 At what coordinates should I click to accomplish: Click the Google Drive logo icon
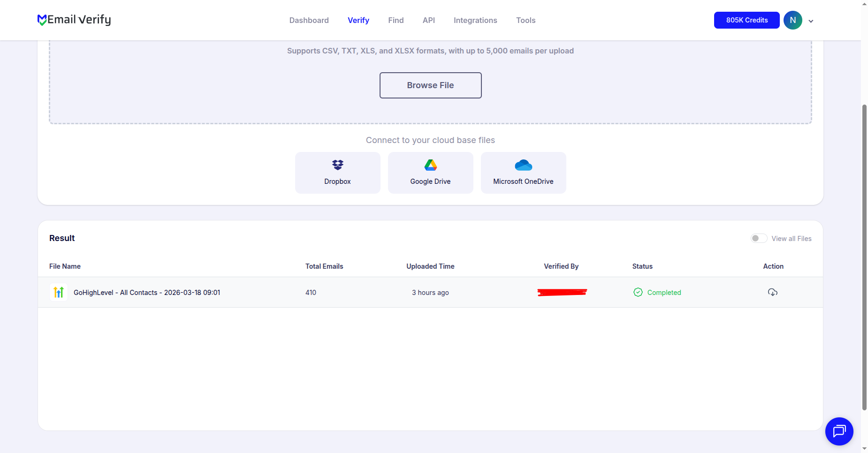click(x=431, y=165)
